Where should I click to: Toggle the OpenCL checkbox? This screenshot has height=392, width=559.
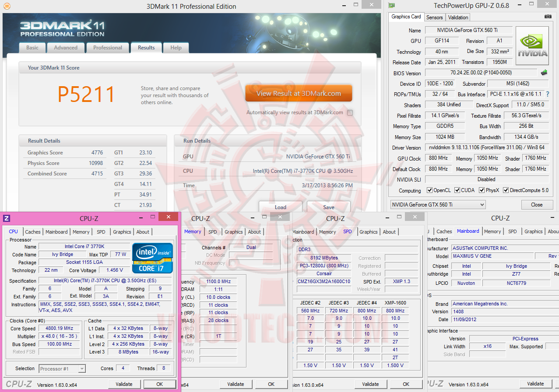coord(430,190)
